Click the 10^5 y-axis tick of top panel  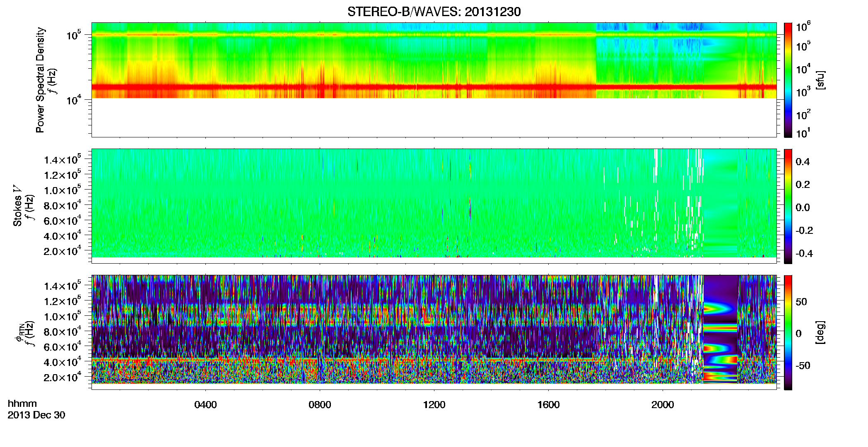[74, 35]
